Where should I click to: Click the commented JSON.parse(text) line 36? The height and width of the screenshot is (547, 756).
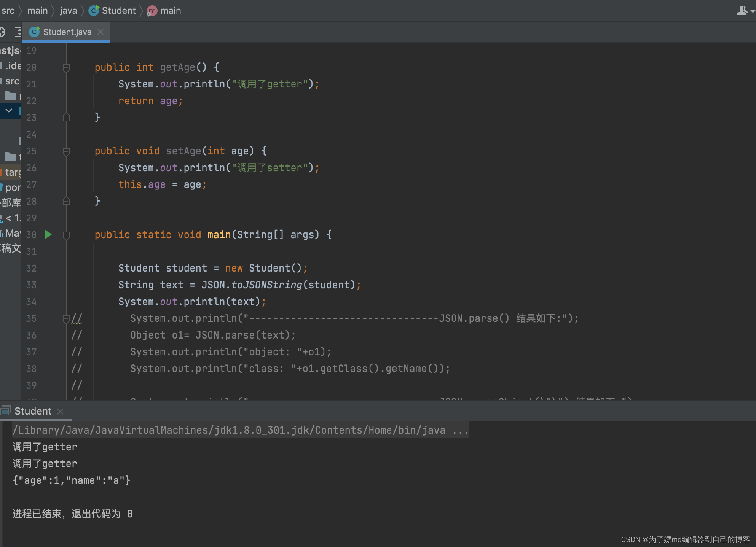tap(213, 335)
